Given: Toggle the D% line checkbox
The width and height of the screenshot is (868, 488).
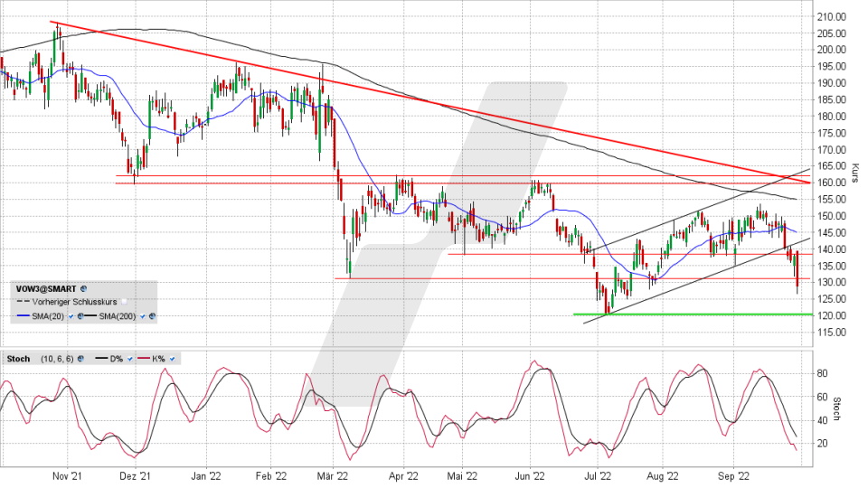Looking at the screenshot, I should (129, 359).
